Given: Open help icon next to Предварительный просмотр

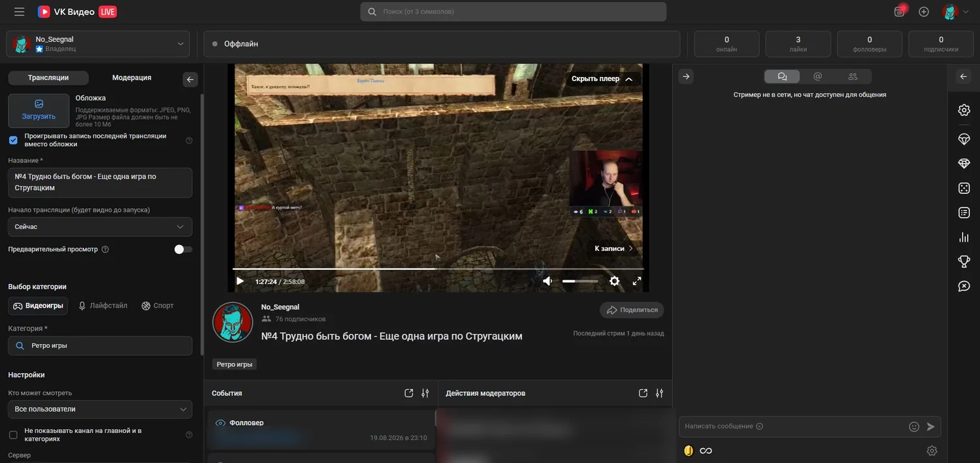Looking at the screenshot, I should (105, 249).
